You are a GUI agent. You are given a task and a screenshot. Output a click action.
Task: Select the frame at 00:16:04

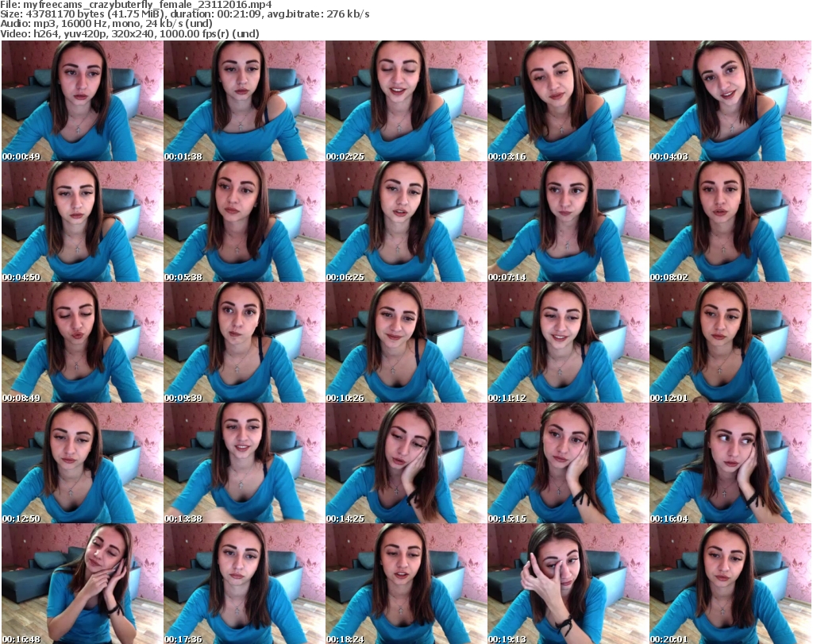pyautogui.click(x=730, y=463)
